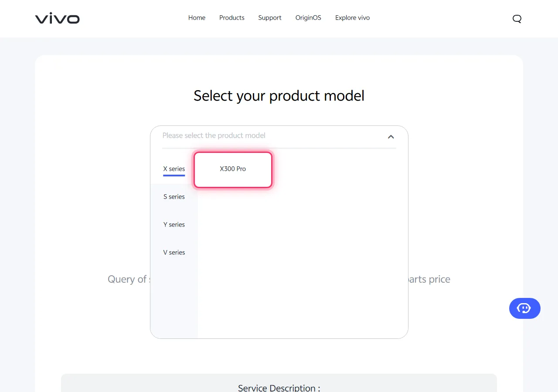Switch to the Y series tab
The image size is (558, 392).
[x=174, y=225]
